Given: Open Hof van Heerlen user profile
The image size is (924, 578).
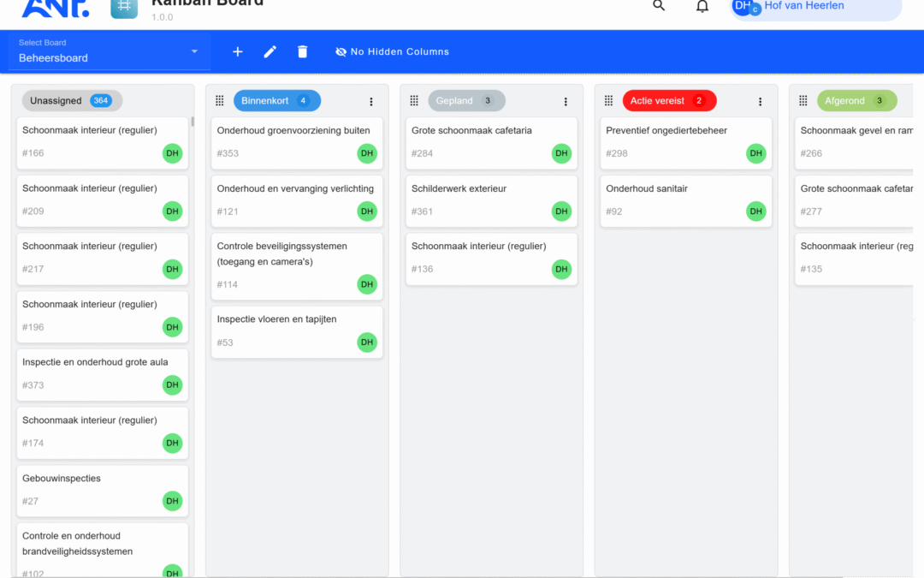Looking at the screenshot, I should pos(815,7).
